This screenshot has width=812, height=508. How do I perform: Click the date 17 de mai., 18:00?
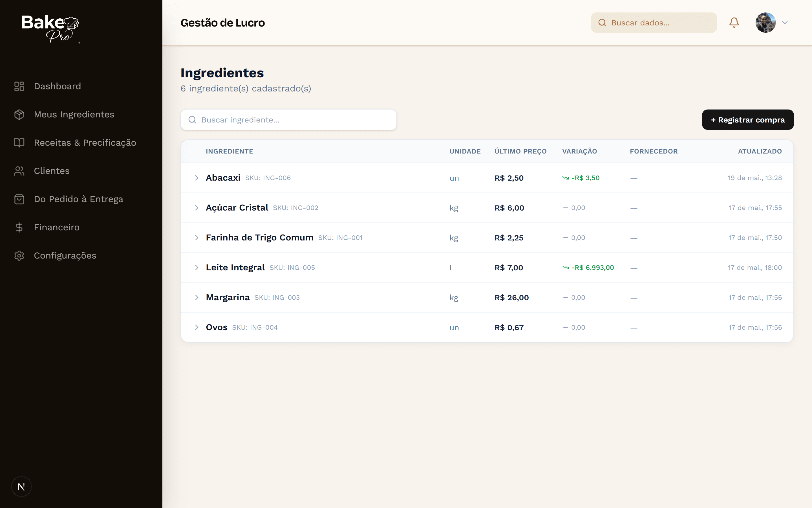[754, 268]
